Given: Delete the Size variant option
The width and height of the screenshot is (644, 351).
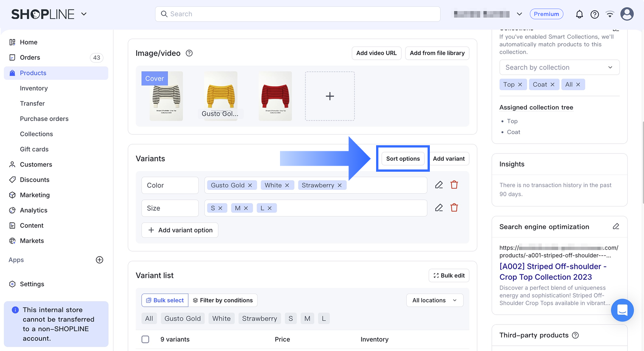Looking at the screenshot, I should 454,208.
